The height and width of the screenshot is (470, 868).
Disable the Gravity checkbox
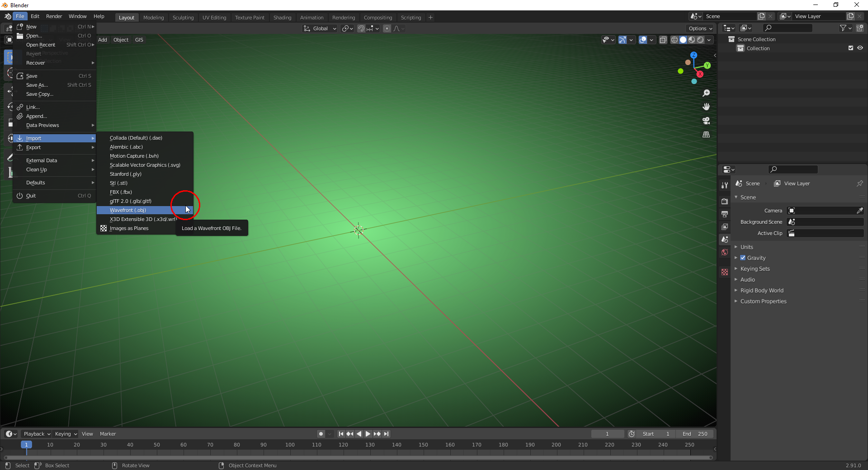[743, 258]
